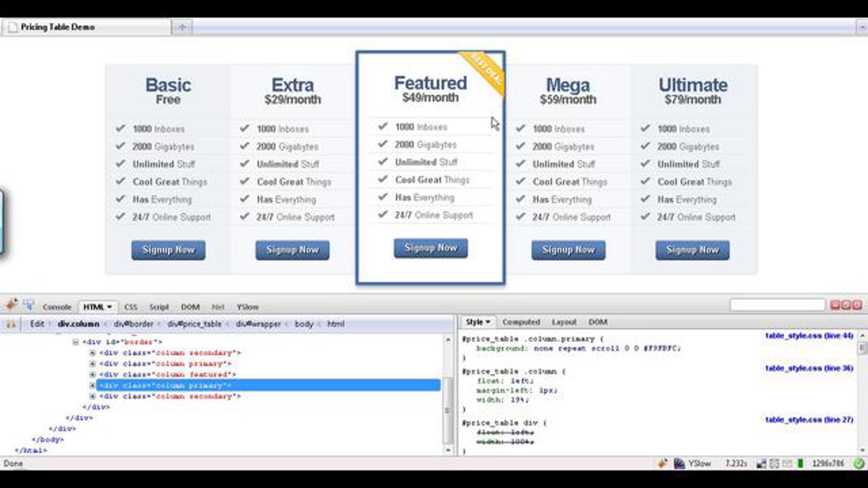Screen dimensions: 868x488
Task: Switch to the Computed side panel
Action: tap(521, 322)
